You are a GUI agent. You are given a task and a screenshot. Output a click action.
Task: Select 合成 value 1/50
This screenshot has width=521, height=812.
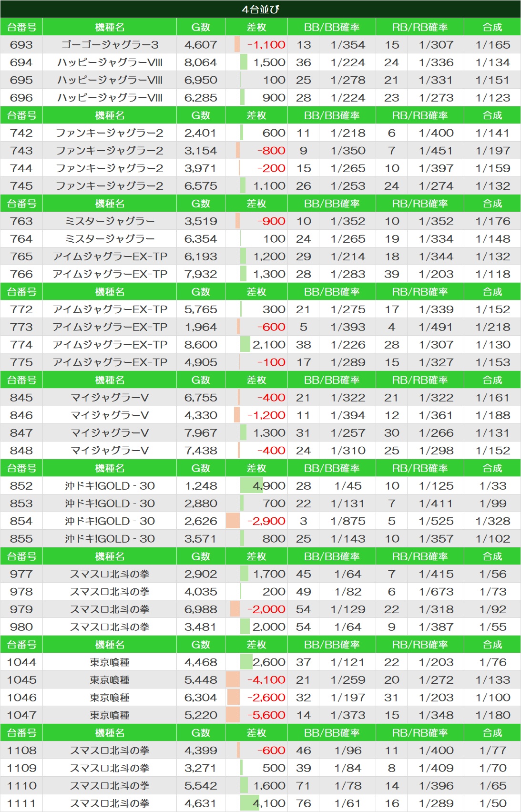(492, 803)
